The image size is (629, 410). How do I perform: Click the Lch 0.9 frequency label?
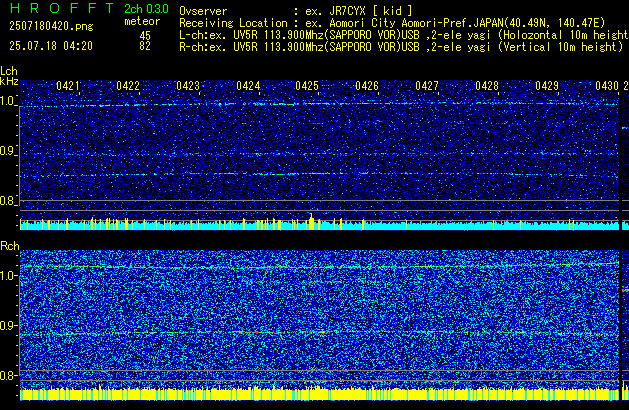8,151
